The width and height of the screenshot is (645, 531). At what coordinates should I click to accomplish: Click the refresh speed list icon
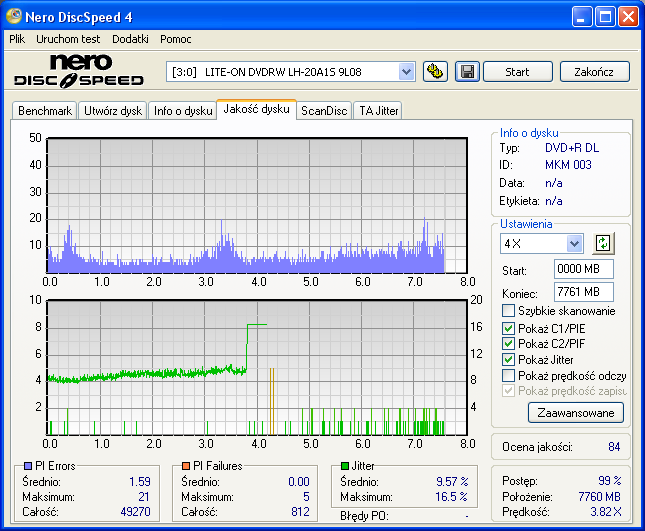pyautogui.click(x=603, y=243)
